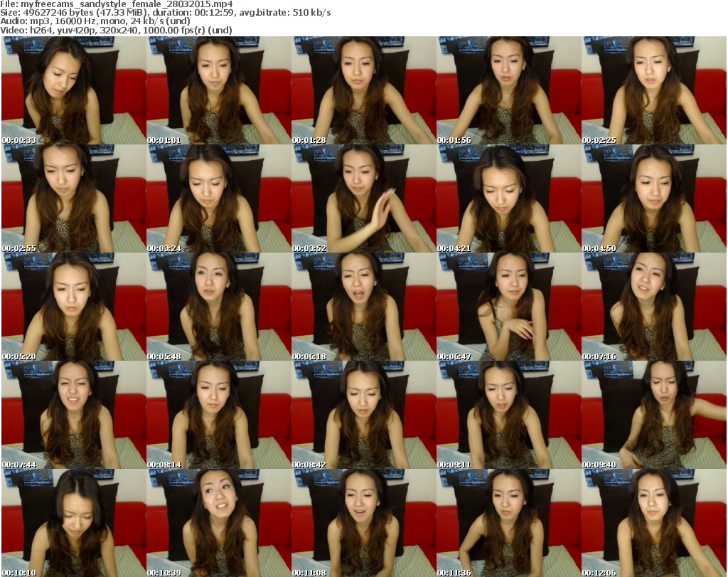Pick the 00:06:18 video frame
Viewport: 728px width, 577px height.
(x=364, y=307)
